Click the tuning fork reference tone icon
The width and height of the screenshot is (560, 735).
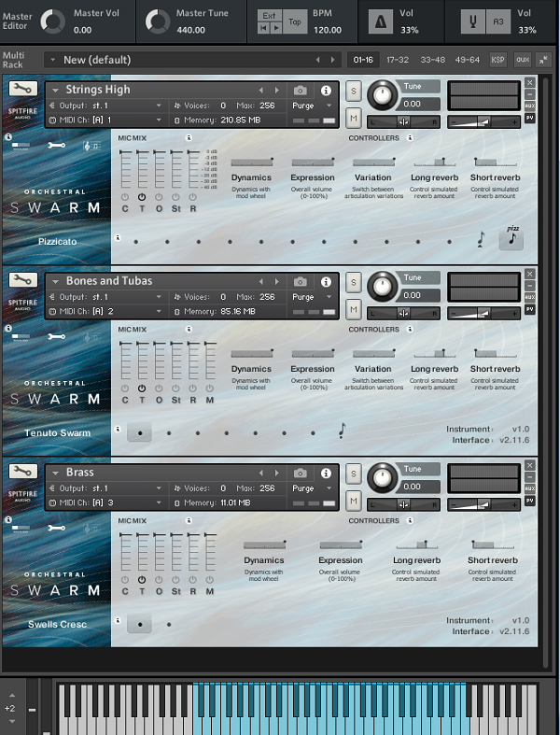point(473,21)
